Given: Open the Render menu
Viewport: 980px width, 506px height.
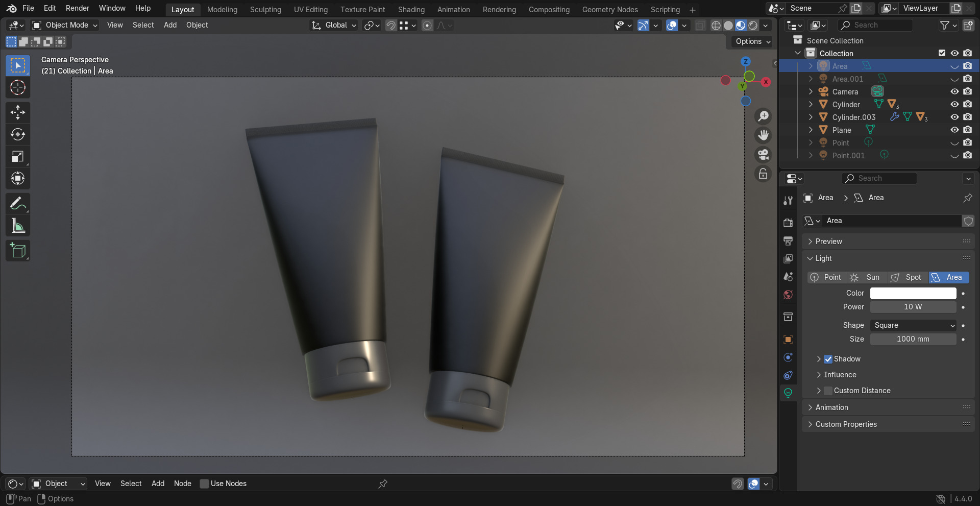Looking at the screenshot, I should [x=78, y=8].
